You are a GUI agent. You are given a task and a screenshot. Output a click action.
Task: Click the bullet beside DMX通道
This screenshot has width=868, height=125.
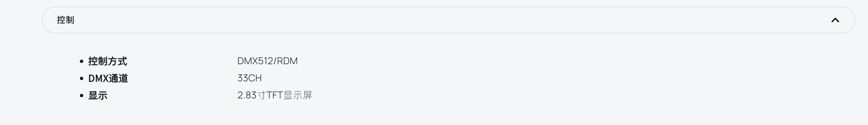click(82, 79)
